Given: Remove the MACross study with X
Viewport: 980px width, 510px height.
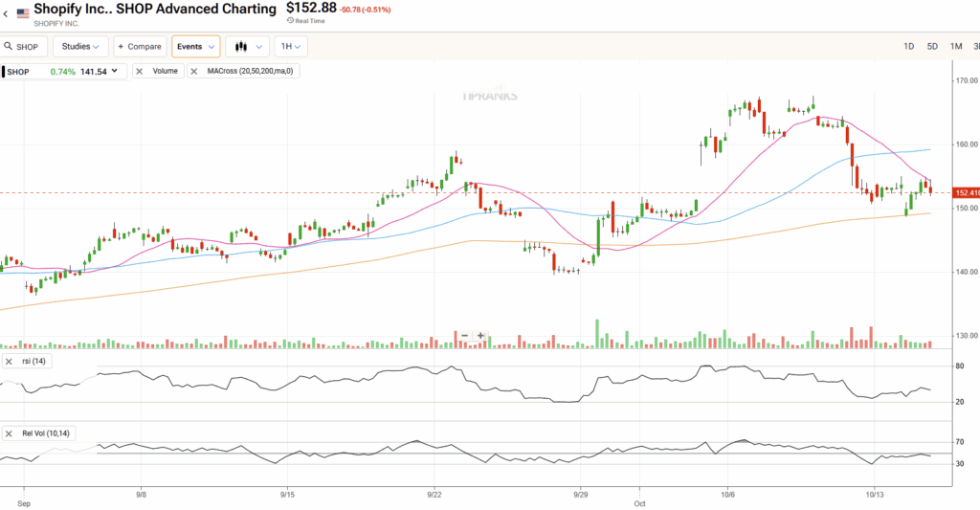Looking at the screenshot, I should [194, 71].
